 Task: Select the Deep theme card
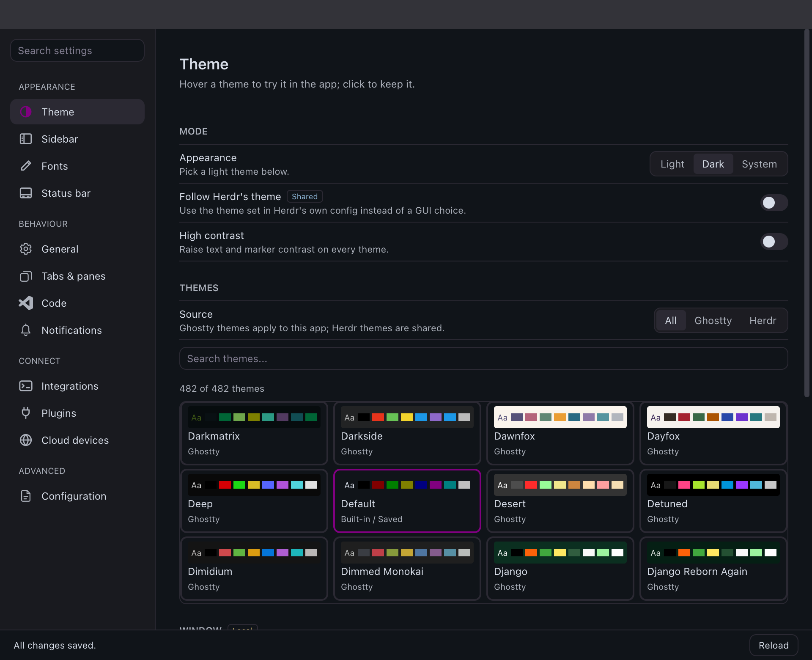[x=254, y=501]
